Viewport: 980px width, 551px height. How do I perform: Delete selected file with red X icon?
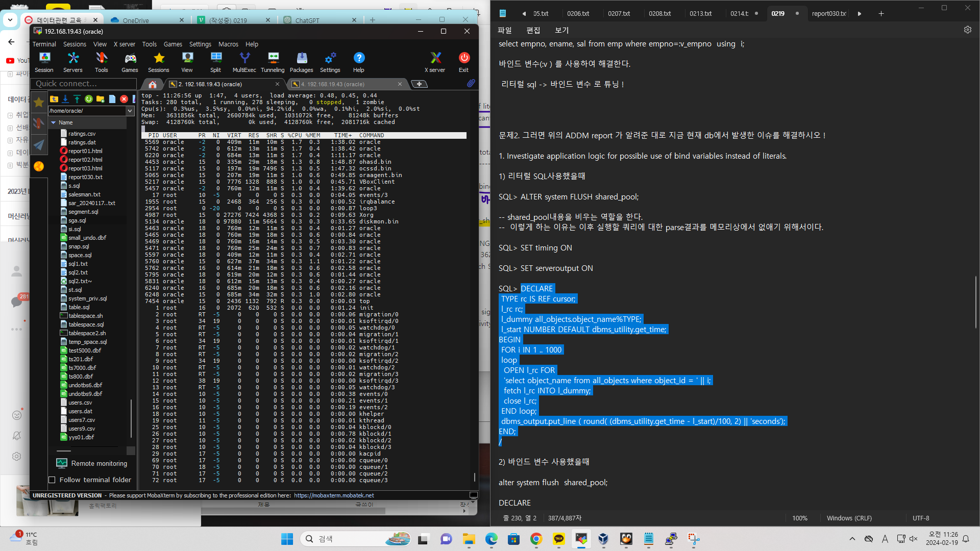pyautogui.click(x=124, y=99)
